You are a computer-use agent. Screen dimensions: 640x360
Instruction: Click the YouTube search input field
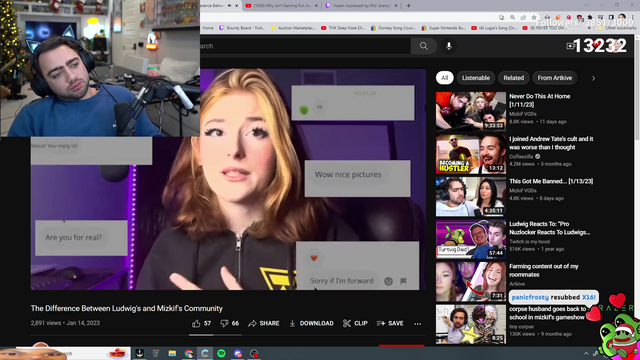305,46
